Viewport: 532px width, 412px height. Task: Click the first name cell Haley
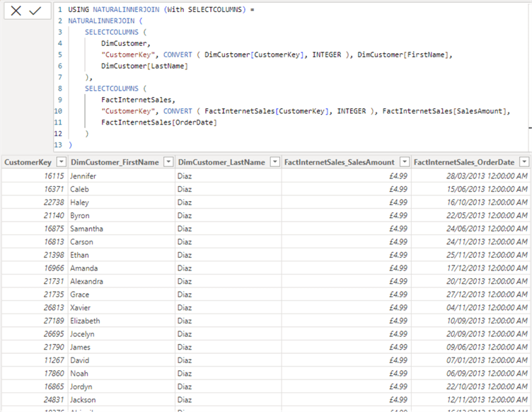click(122, 202)
